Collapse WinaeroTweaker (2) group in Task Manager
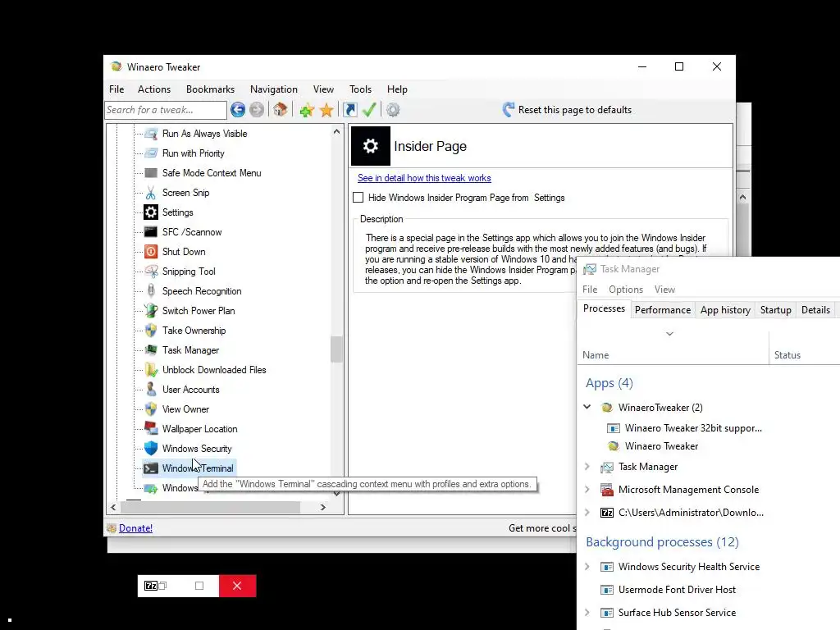This screenshot has width=840, height=630. [587, 407]
